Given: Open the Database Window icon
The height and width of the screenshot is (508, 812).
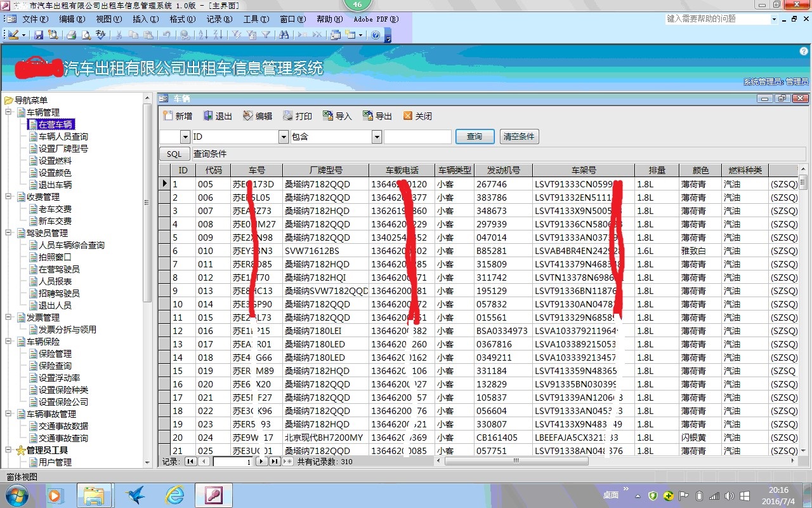Looking at the screenshot, I should tap(336, 35).
